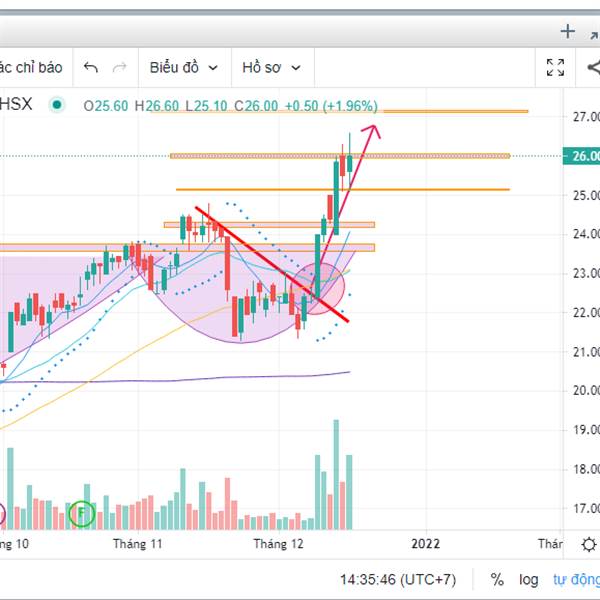Viewport: 600px width, 600px height.
Task: Toggle tự động auto scale
Action: click(x=576, y=580)
